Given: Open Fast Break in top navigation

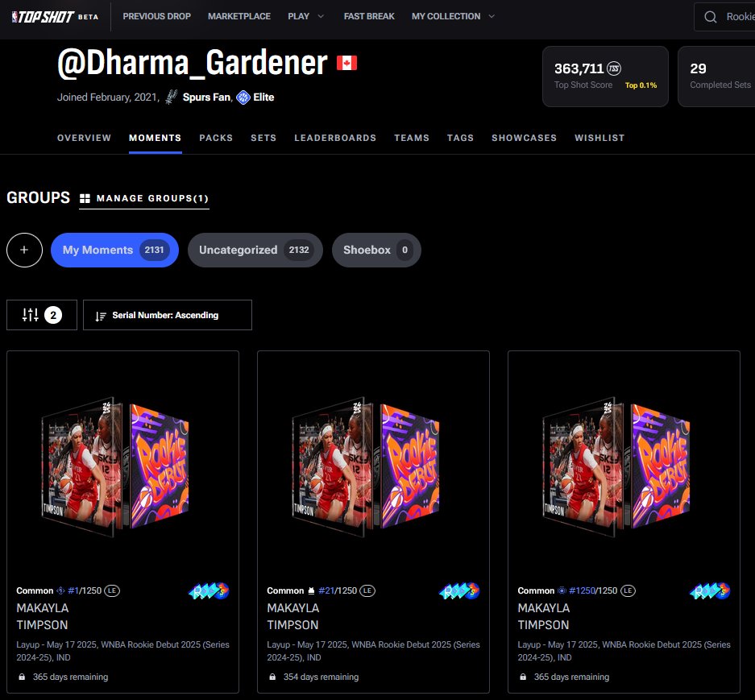Looking at the screenshot, I should pos(369,16).
